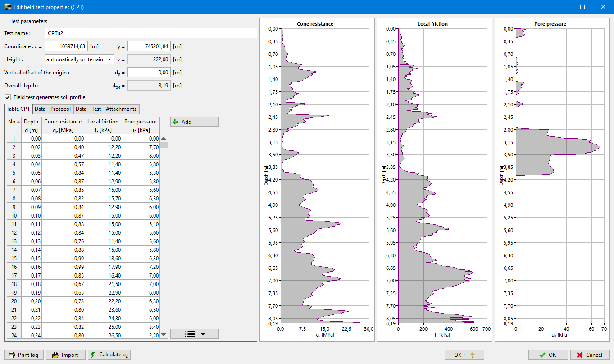Open the Height dropdown automatically on terrain
Viewport: 614px width, 364px height.
[x=79, y=59]
